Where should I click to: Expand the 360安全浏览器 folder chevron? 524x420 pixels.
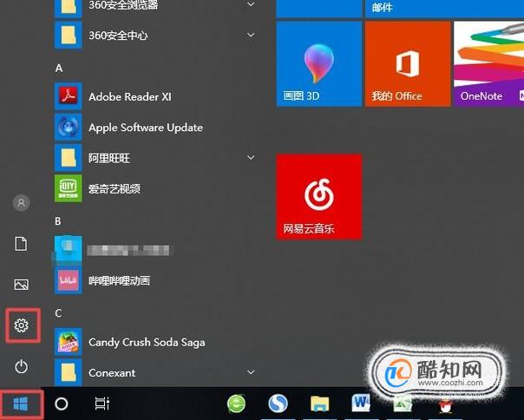(251, 4)
